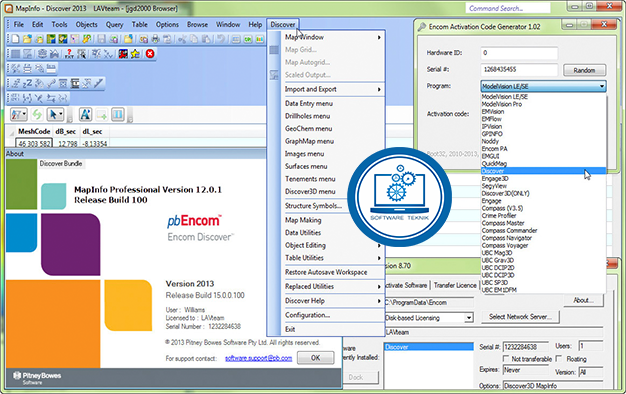Open the Program combo box arrow

602,86
